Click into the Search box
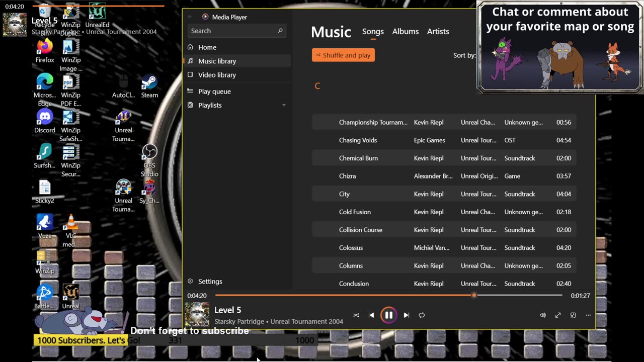The height and width of the screenshot is (362, 644). pos(237,31)
